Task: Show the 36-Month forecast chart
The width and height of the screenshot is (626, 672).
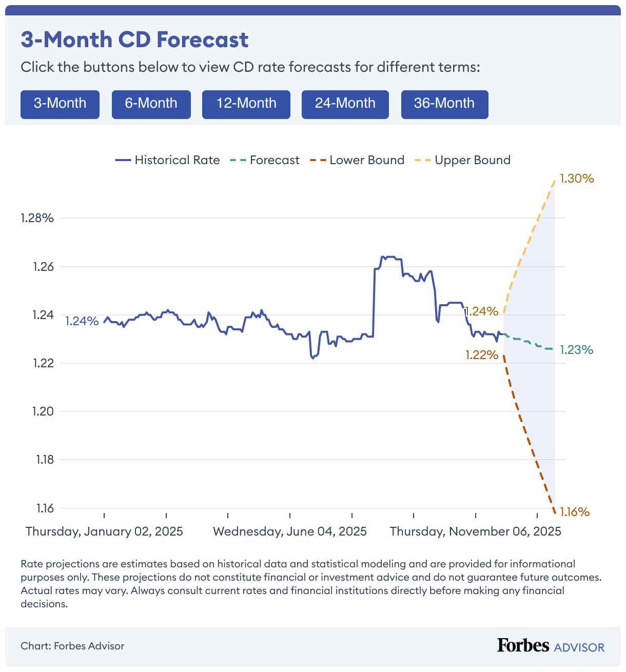Action: tap(444, 104)
